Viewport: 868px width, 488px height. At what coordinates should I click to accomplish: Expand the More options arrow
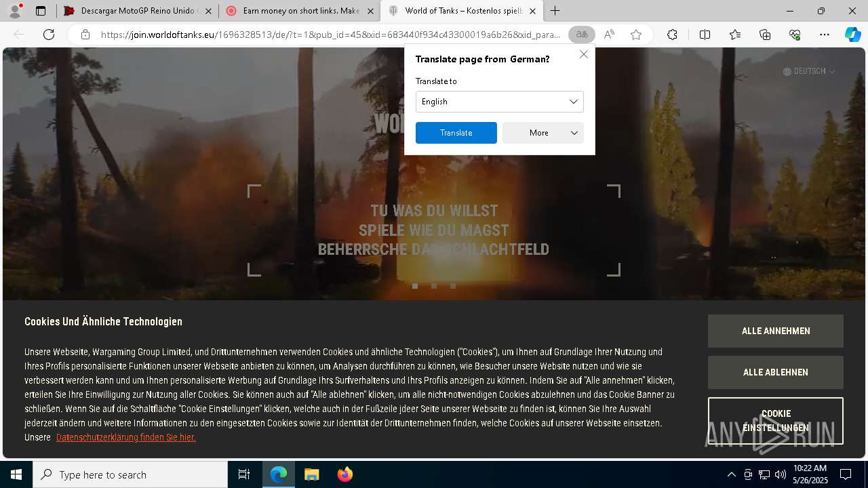pos(574,133)
